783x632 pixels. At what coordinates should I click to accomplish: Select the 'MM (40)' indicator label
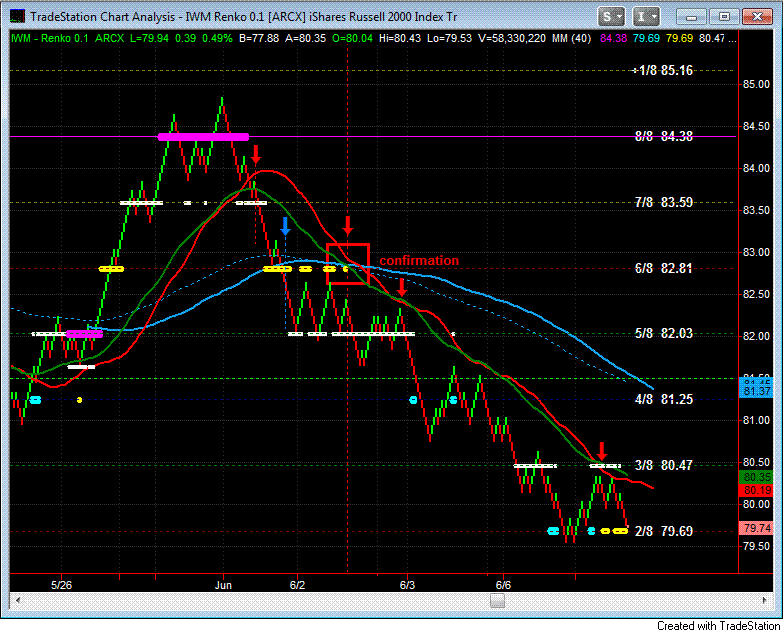[571, 38]
